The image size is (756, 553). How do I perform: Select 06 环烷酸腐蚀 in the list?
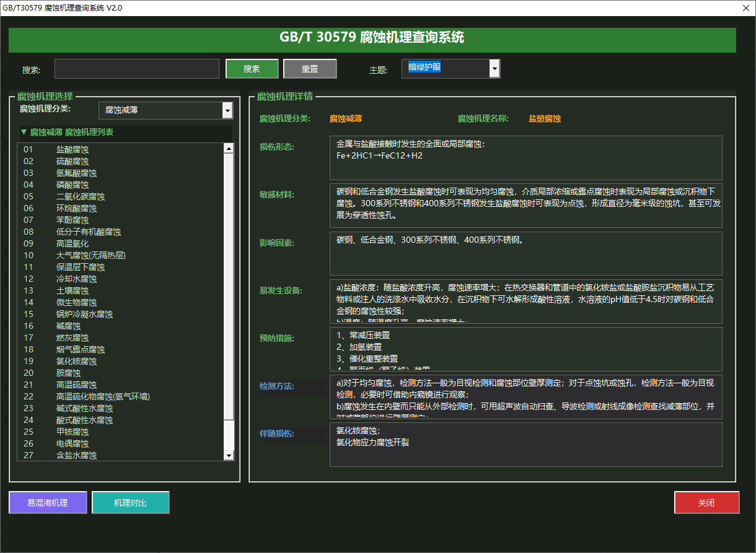coord(121,208)
